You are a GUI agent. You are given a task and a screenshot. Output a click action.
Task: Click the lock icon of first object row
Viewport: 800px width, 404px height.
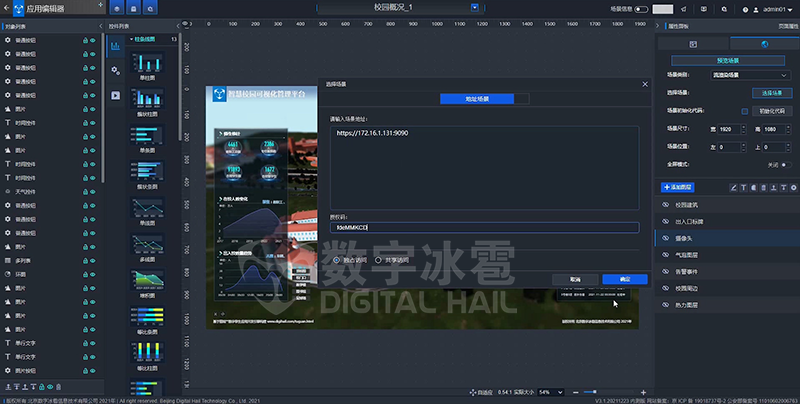click(85, 40)
